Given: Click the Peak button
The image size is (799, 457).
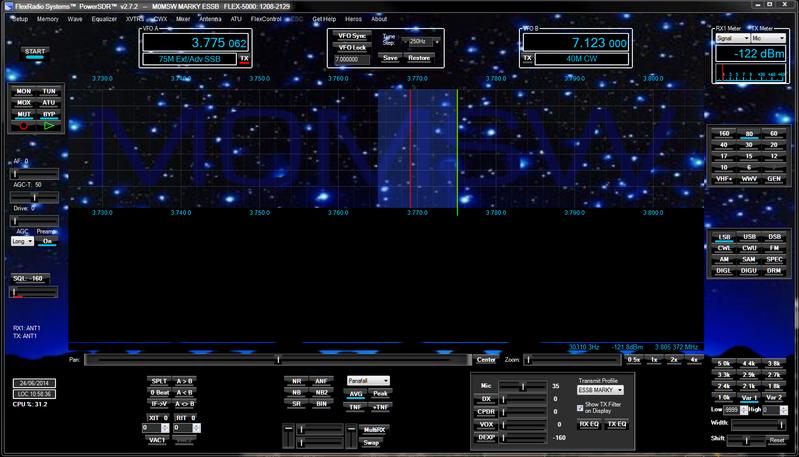Looking at the screenshot, I should 381,394.
